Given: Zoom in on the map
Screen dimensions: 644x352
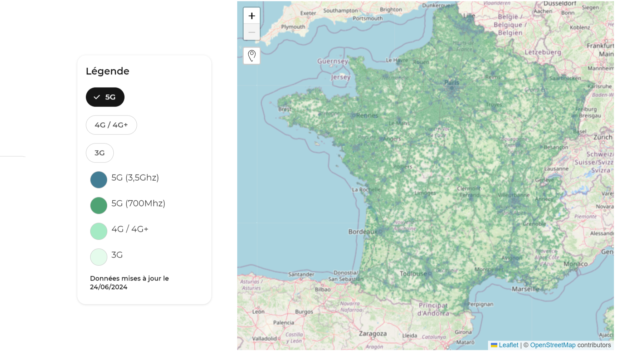Looking at the screenshot, I should [x=252, y=15].
